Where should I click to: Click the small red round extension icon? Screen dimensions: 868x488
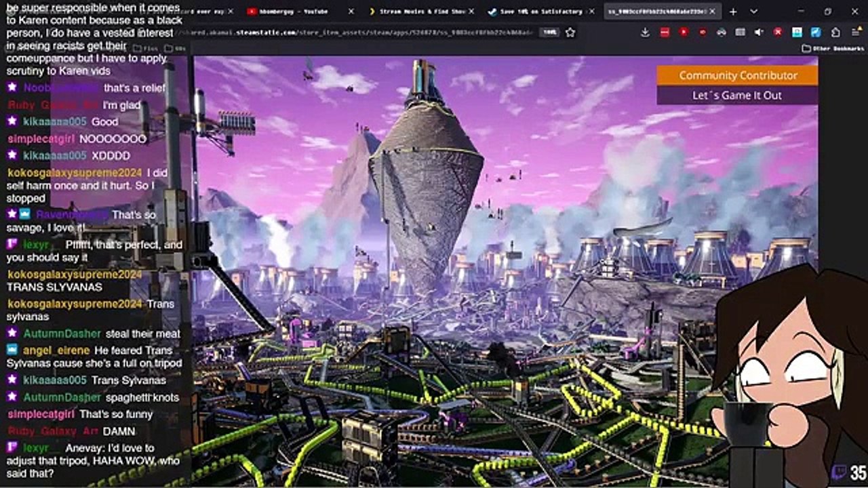click(703, 32)
